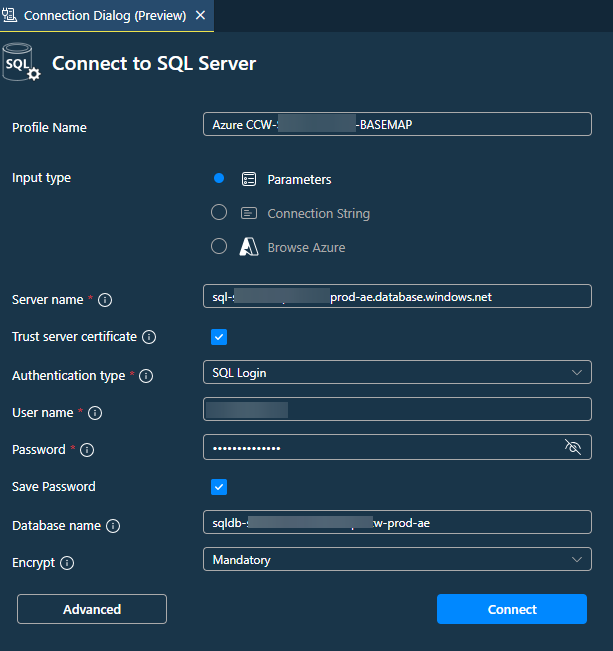Select the Parameters input type
This screenshot has height=651, width=613.
219,179
